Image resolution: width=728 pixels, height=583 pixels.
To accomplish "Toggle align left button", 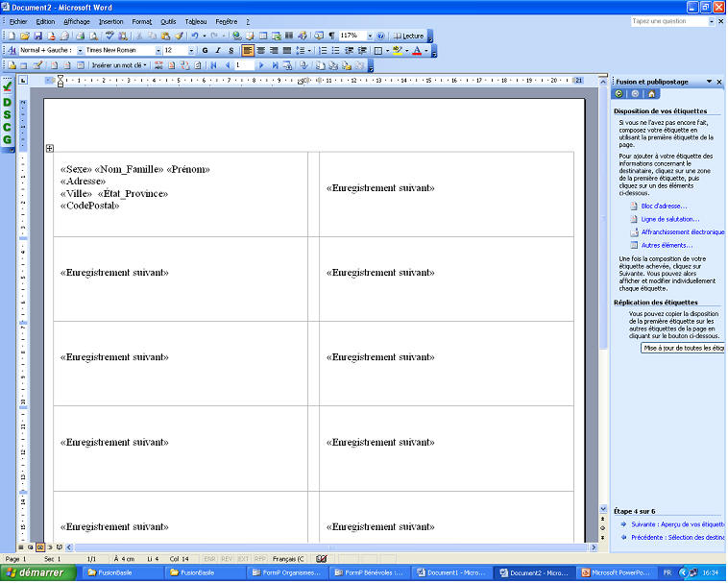I will tap(248, 50).
